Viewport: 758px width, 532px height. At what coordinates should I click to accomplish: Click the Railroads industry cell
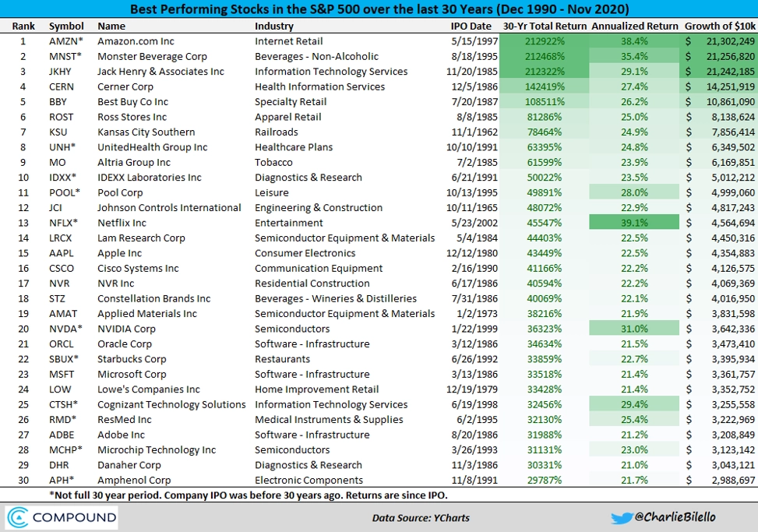277,132
